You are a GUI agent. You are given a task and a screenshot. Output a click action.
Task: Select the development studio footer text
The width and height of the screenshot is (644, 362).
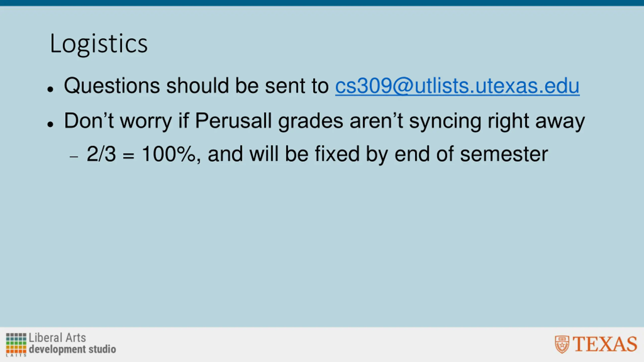coord(72,349)
